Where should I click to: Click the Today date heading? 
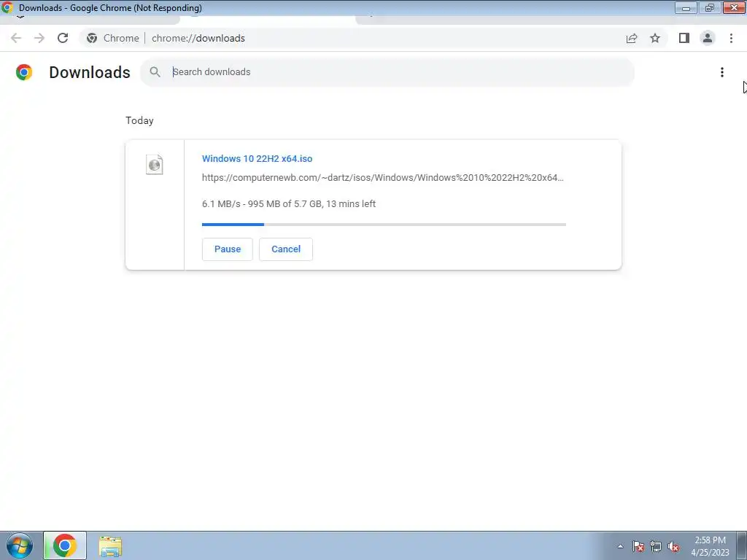pos(139,120)
